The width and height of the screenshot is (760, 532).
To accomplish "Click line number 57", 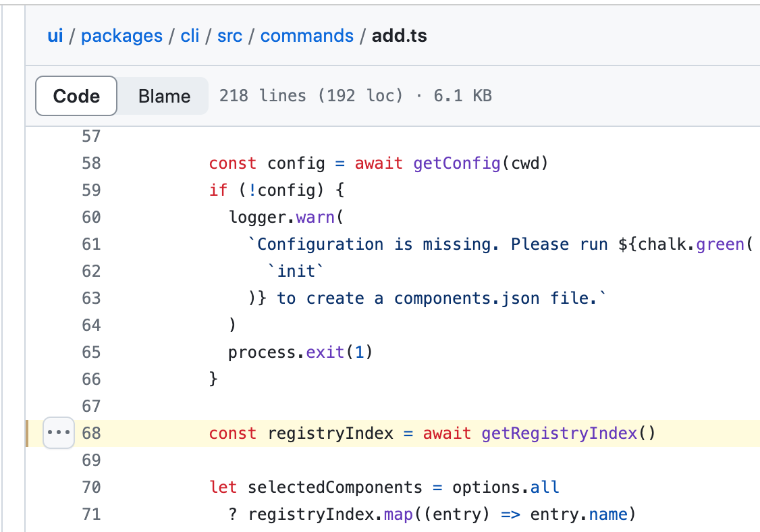I will (x=90, y=136).
